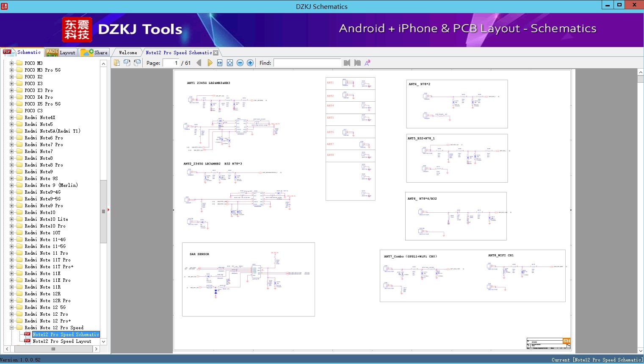The image size is (644, 364).
Task: Toggle the match case search icon
Action: 368,63
